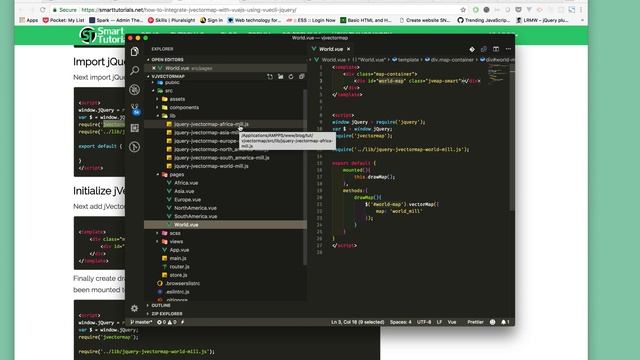This screenshot has height=360, width=640.
Task: Change the Vue language mode in status bar
Action: (x=452, y=322)
